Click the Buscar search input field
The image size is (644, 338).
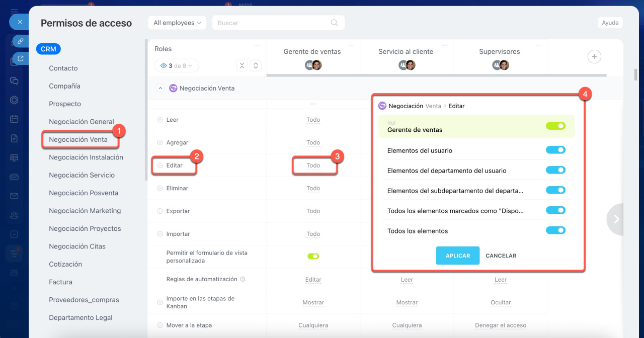click(272, 23)
